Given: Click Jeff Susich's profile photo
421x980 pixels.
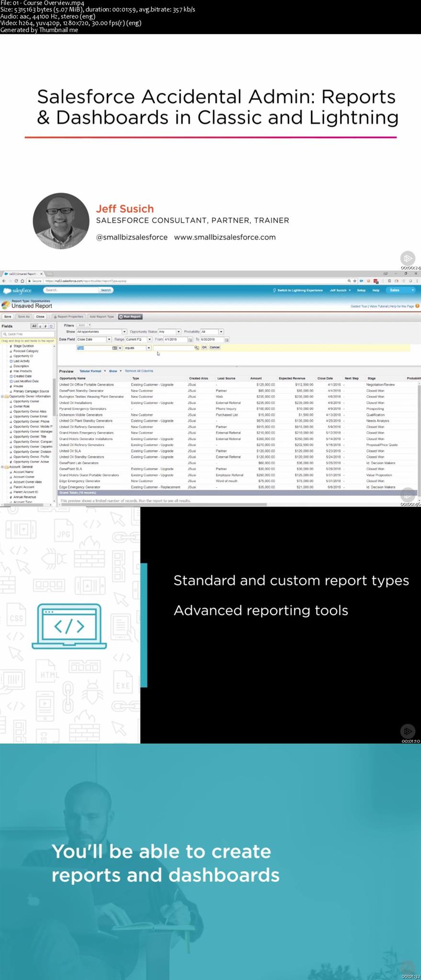Looking at the screenshot, I should [61, 221].
